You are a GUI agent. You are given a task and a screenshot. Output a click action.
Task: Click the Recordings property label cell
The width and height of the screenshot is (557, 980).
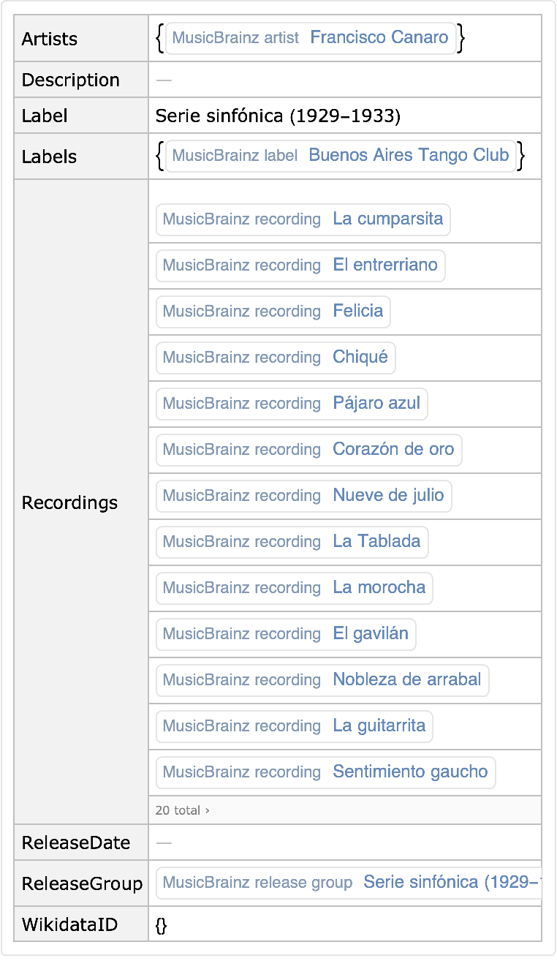[69, 503]
